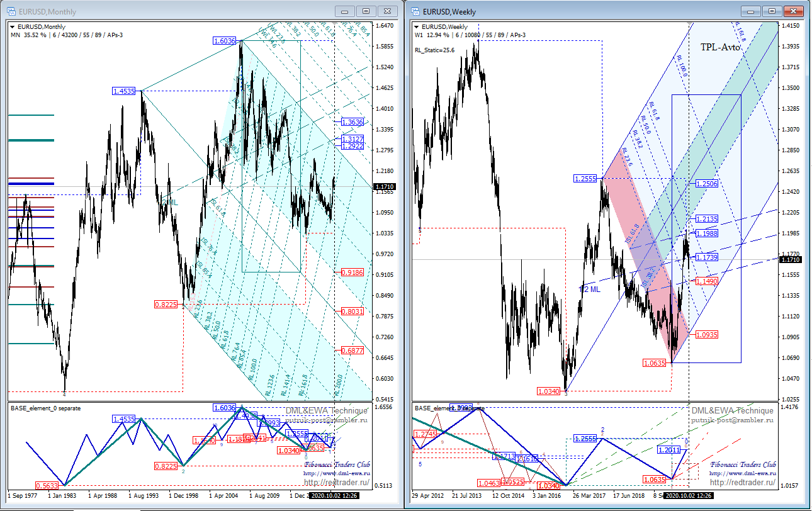Maximize the EURUSD,Weekly chart window

(772, 11)
